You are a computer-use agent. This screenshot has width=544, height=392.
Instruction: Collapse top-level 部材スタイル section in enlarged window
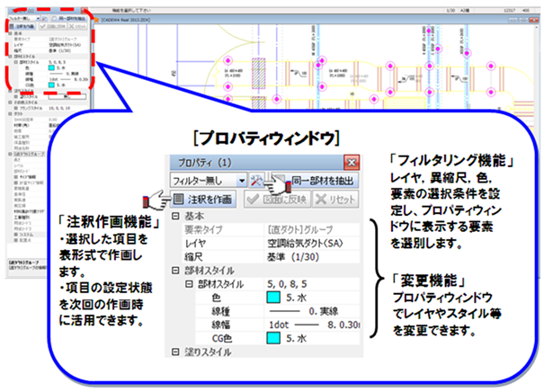[x=175, y=271]
